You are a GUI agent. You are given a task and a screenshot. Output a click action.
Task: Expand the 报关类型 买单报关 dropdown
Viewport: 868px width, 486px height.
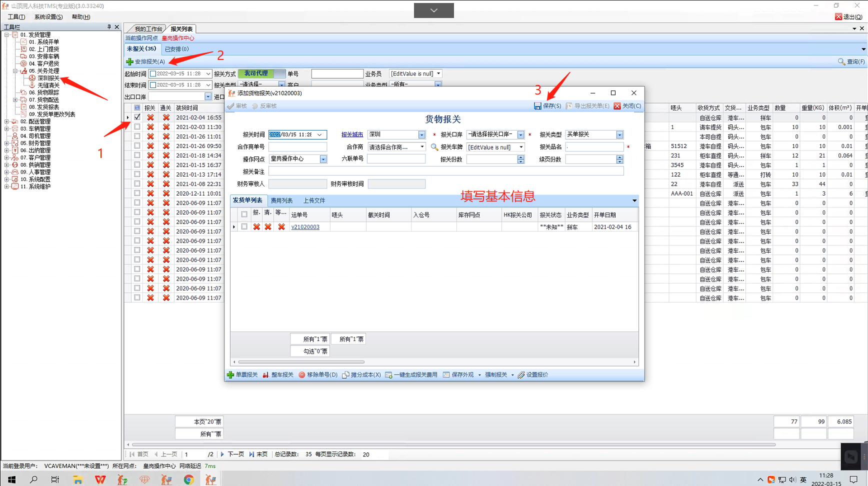pos(619,134)
